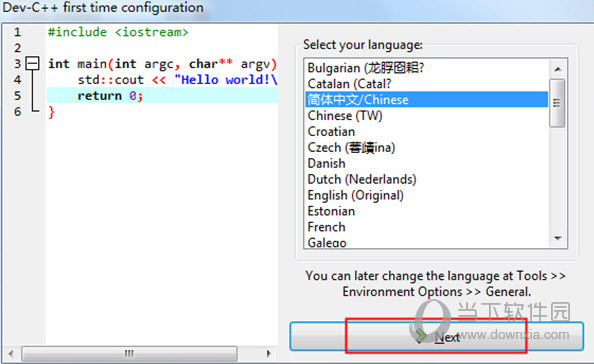Screen dimensions: 594x364
Task: Click language list scroll down arrow
Action: point(557,238)
